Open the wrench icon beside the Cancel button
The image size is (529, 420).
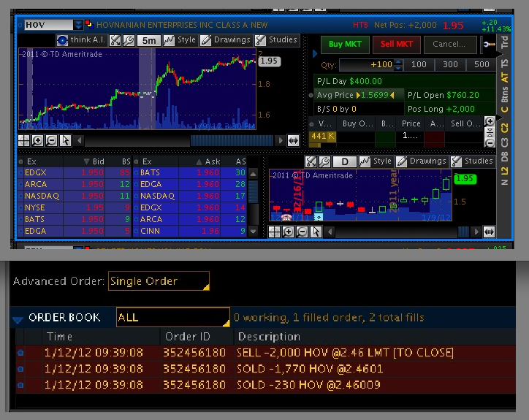pyautogui.click(x=490, y=45)
